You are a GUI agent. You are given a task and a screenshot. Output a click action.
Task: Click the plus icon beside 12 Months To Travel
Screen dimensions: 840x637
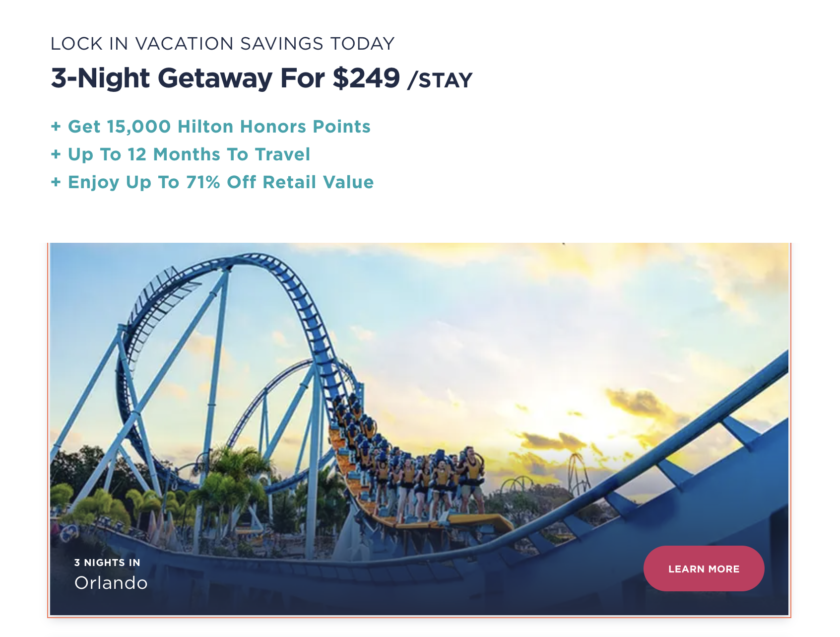pyautogui.click(x=56, y=154)
